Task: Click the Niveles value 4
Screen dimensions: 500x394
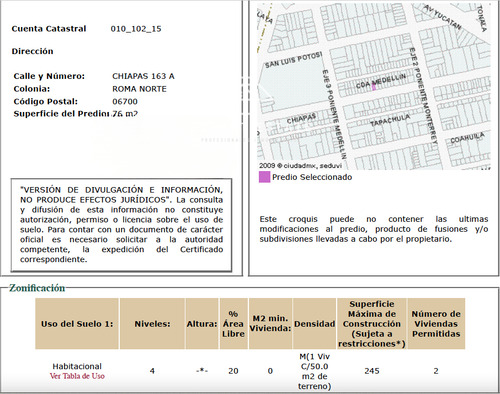Action: [152, 371]
